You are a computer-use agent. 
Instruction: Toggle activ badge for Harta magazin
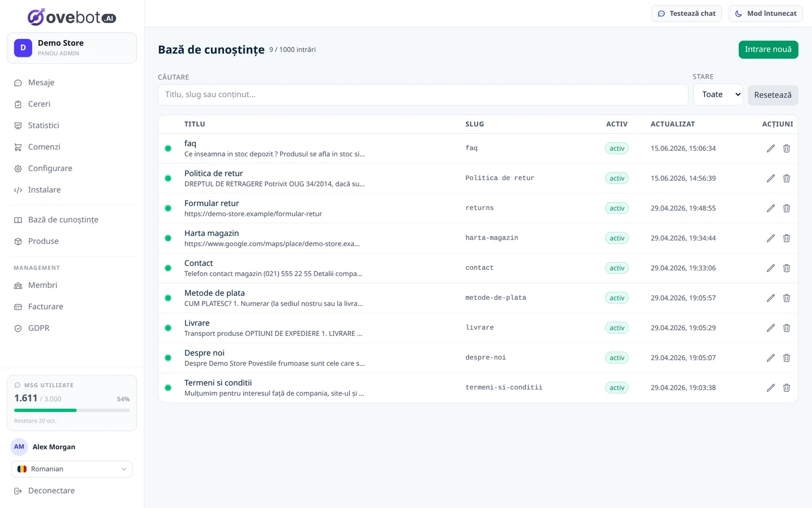(x=617, y=238)
